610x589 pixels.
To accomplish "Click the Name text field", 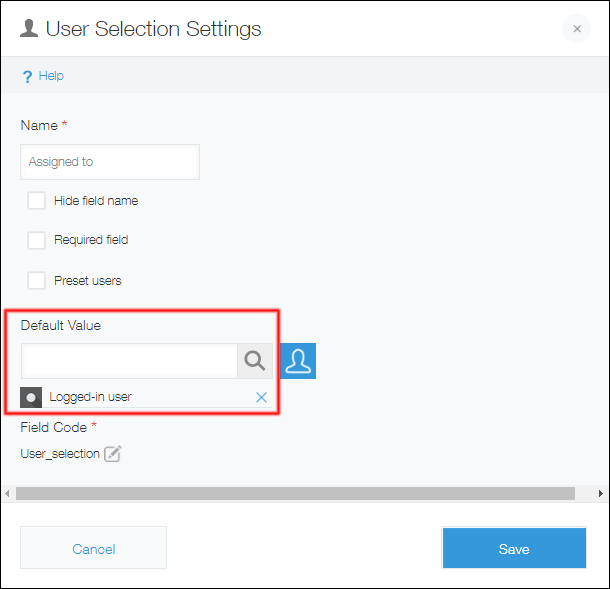I will pos(110,162).
